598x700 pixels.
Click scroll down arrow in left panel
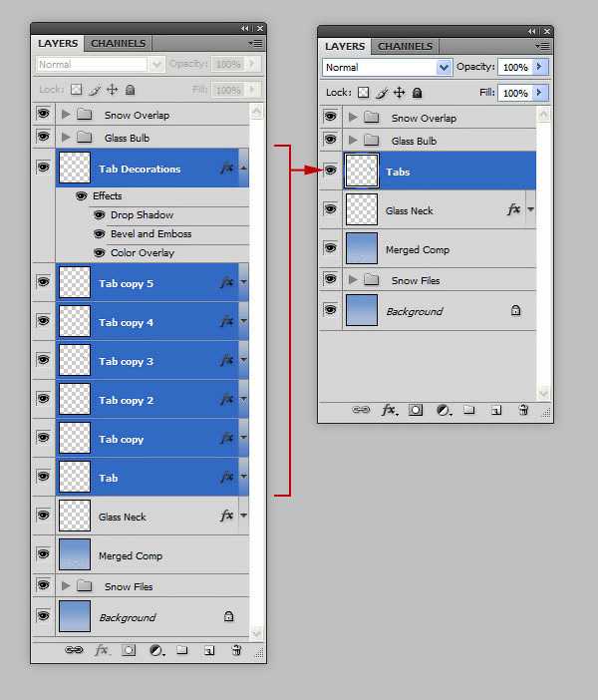point(256,632)
